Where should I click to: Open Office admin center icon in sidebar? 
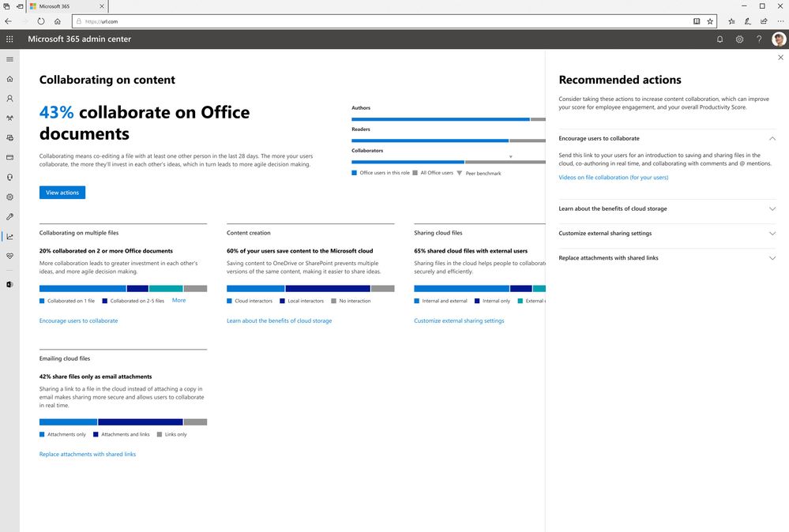tap(9, 285)
